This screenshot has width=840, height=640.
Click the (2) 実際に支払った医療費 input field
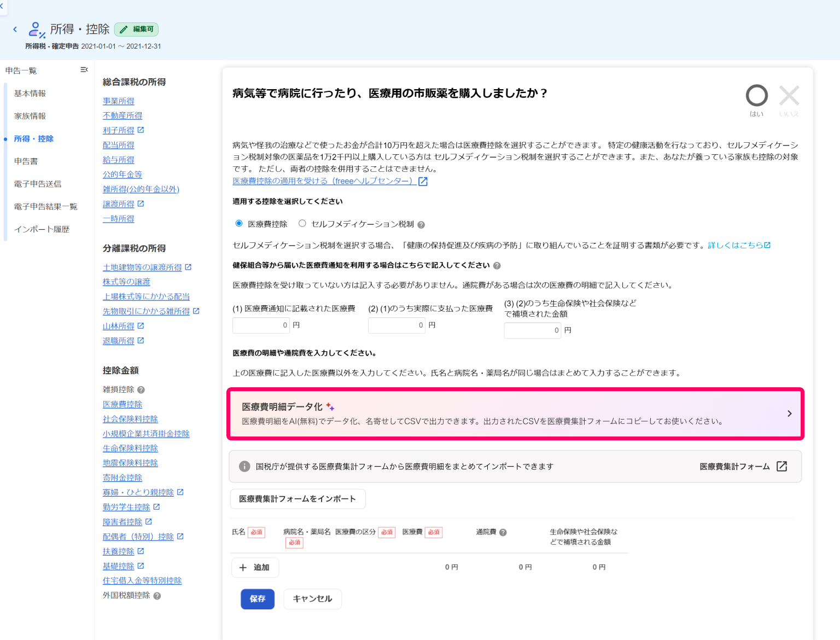(x=396, y=325)
